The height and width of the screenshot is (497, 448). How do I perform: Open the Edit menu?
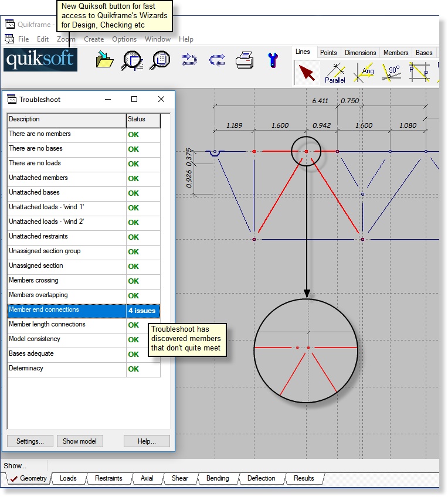point(42,39)
